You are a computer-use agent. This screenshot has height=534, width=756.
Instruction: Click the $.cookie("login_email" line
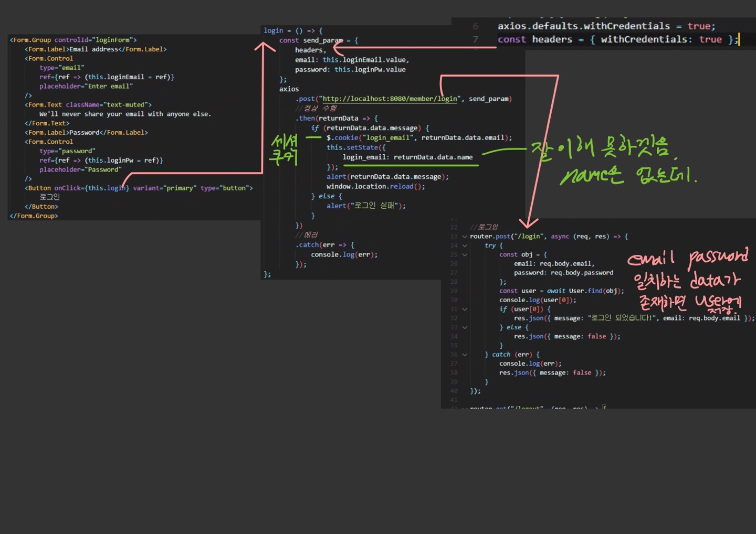(419, 137)
